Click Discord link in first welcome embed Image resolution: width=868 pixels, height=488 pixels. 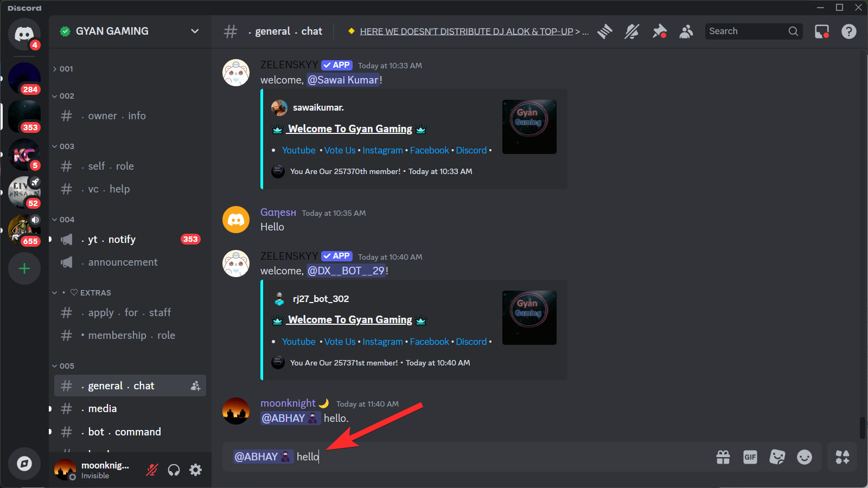click(x=471, y=151)
